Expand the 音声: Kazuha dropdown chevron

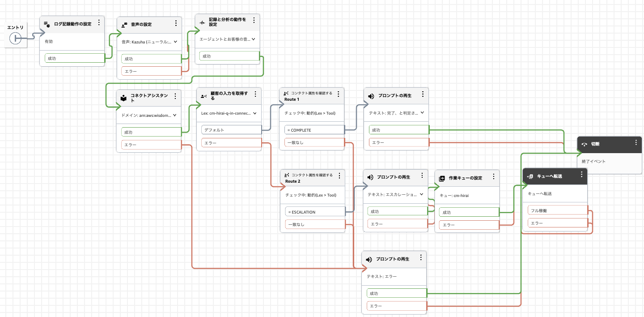175,42
